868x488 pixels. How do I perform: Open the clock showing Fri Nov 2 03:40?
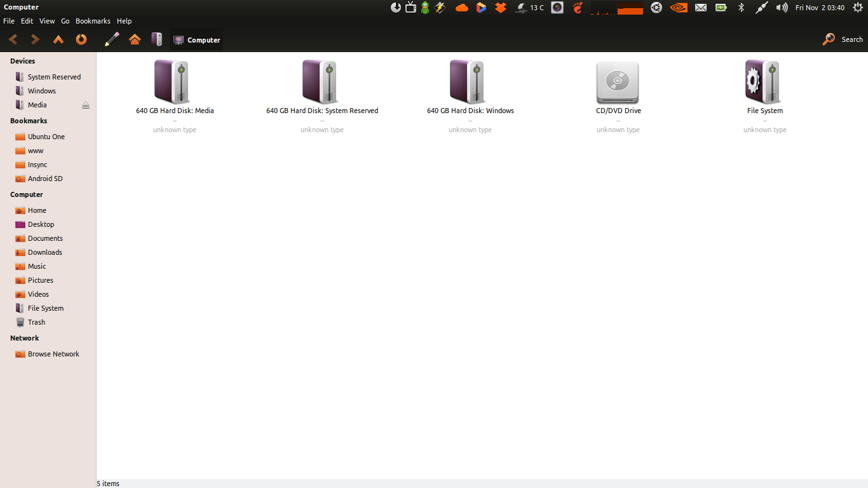coord(820,8)
